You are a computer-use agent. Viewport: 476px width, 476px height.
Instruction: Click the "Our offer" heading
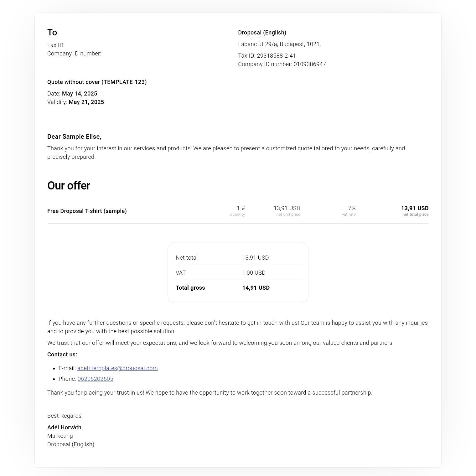point(69,186)
